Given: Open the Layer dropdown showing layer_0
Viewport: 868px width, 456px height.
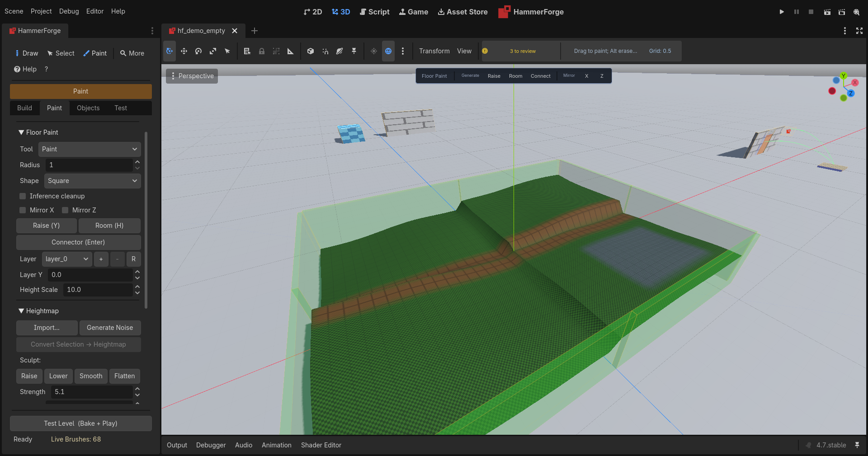Looking at the screenshot, I should point(67,259).
